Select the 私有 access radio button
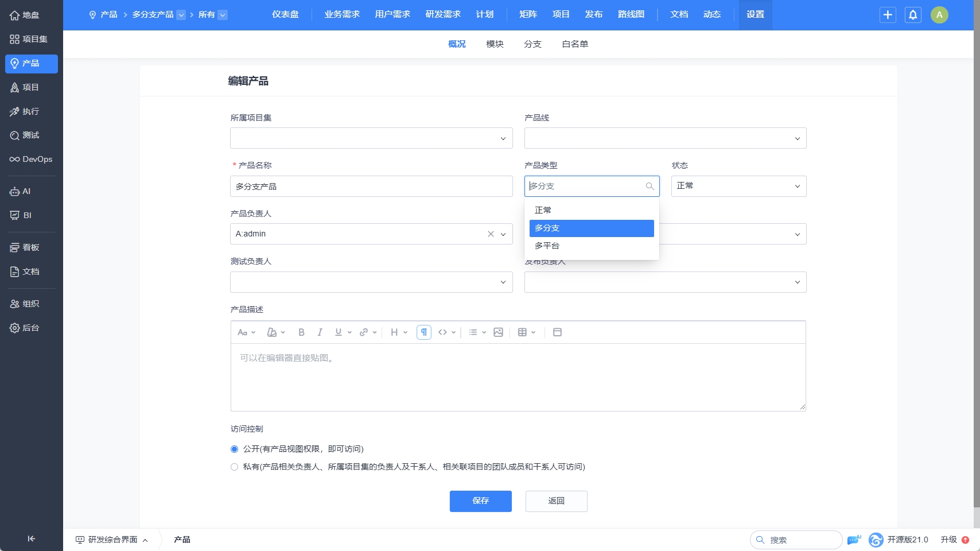980x551 pixels. [x=234, y=467]
